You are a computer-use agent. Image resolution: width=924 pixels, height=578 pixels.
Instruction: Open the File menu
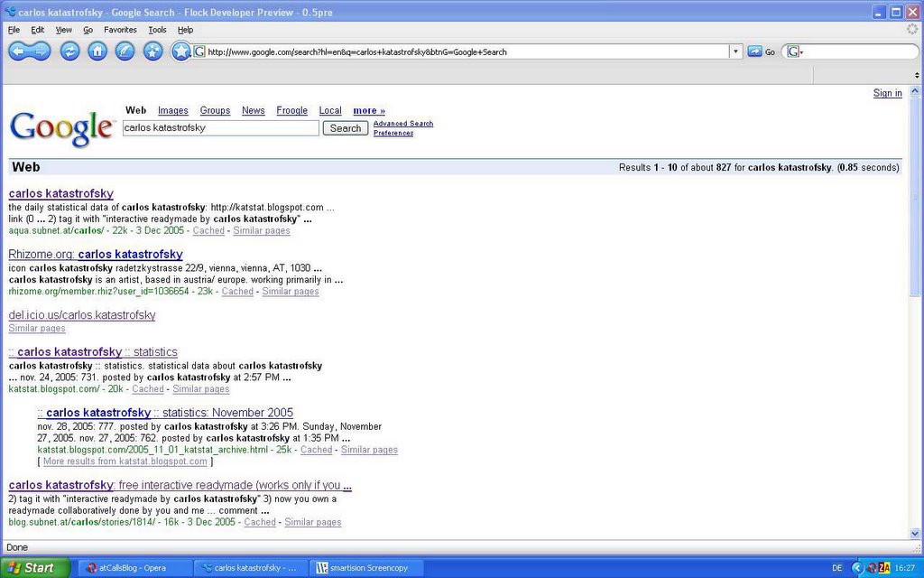[x=14, y=30]
